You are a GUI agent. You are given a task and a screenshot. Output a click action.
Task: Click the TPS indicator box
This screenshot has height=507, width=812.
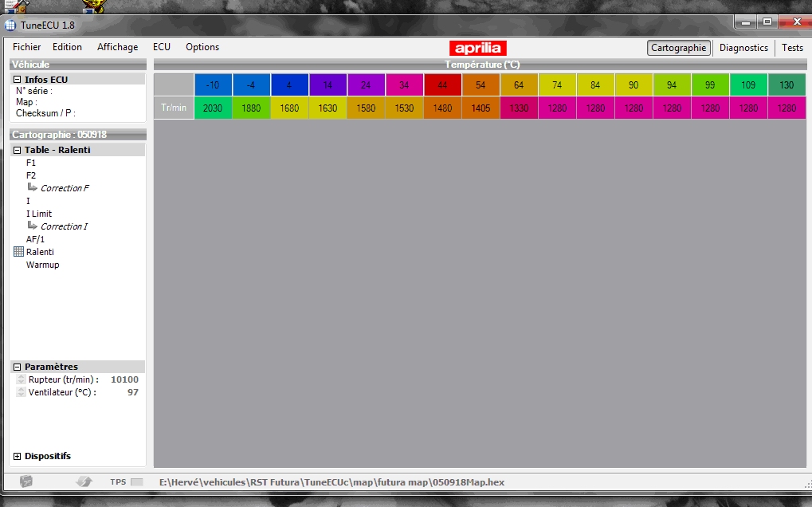coord(136,482)
